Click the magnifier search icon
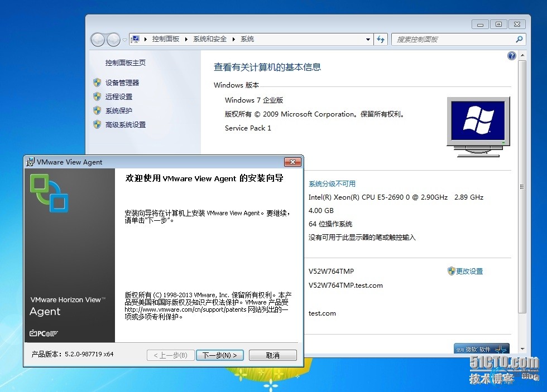 click(519, 40)
